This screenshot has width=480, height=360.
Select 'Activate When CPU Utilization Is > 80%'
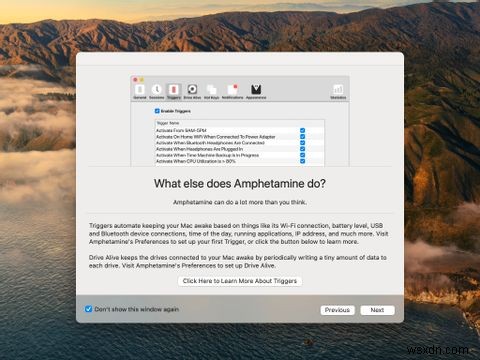pos(239,161)
